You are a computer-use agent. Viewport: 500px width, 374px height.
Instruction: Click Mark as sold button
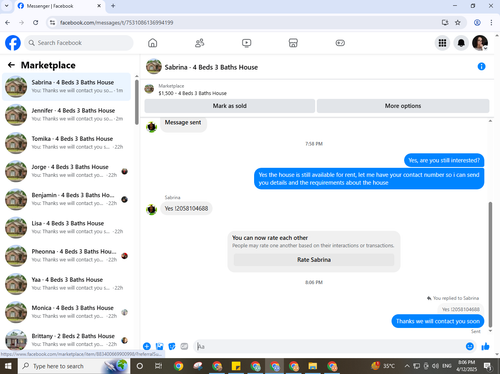pyautogui.click(x=230, y=106)
